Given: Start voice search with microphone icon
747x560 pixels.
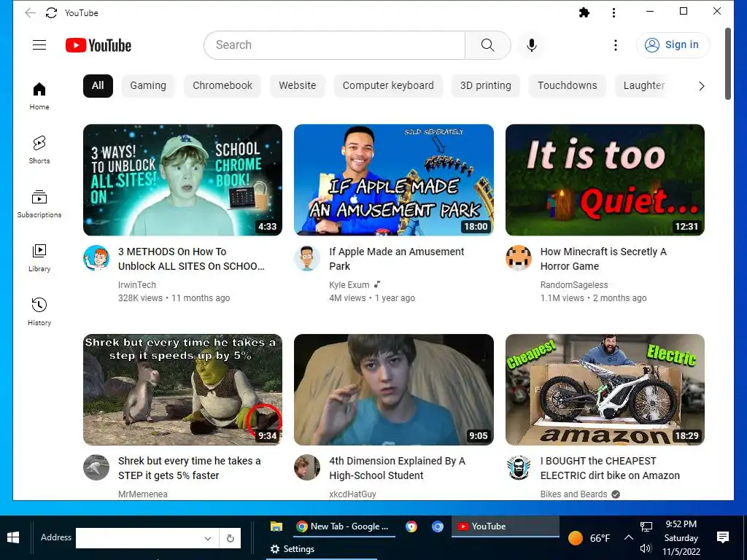Looking at the screenshot, I should pos(532,44).
